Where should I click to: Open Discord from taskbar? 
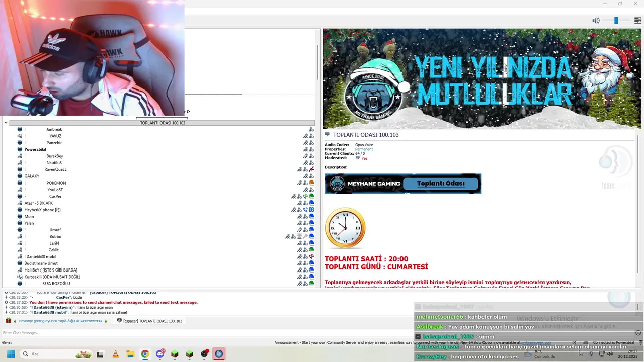coord(160,354)
